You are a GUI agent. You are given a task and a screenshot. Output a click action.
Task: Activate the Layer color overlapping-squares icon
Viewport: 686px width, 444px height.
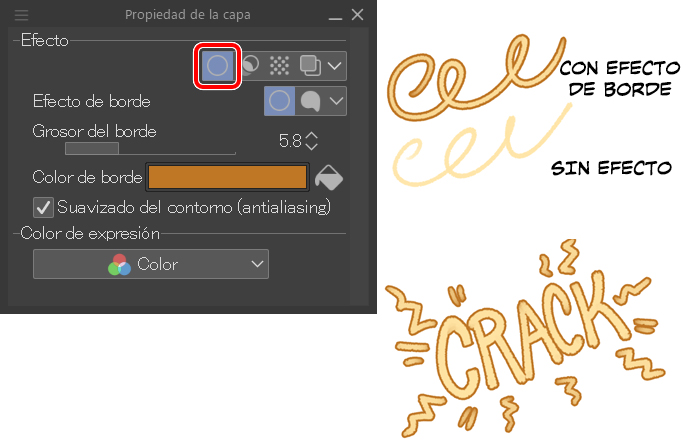[x=310, y=66]
